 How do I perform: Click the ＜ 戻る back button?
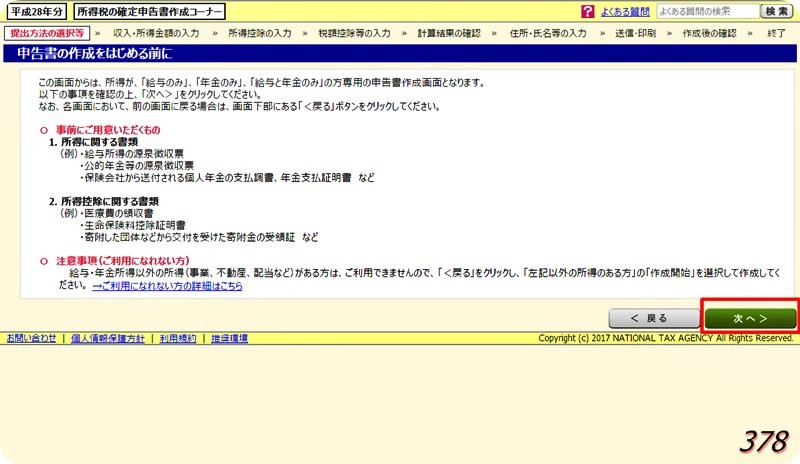(x=654, y=318)
